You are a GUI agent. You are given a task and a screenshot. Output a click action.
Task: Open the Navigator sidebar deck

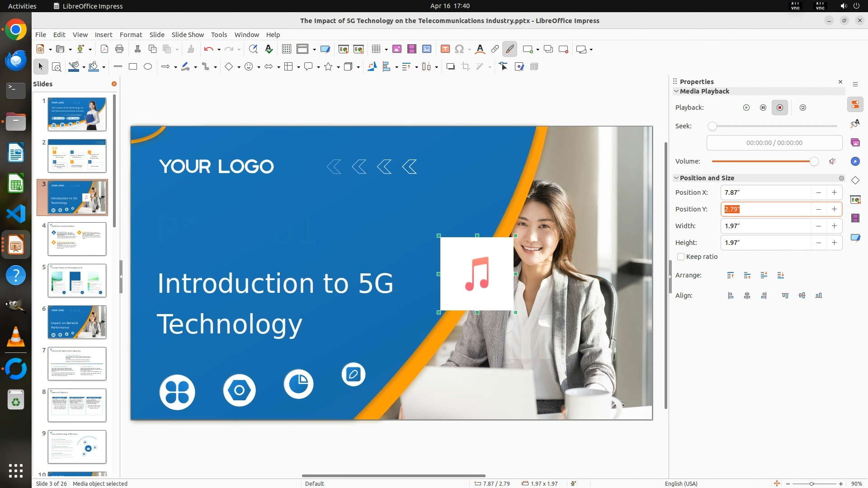855,161
